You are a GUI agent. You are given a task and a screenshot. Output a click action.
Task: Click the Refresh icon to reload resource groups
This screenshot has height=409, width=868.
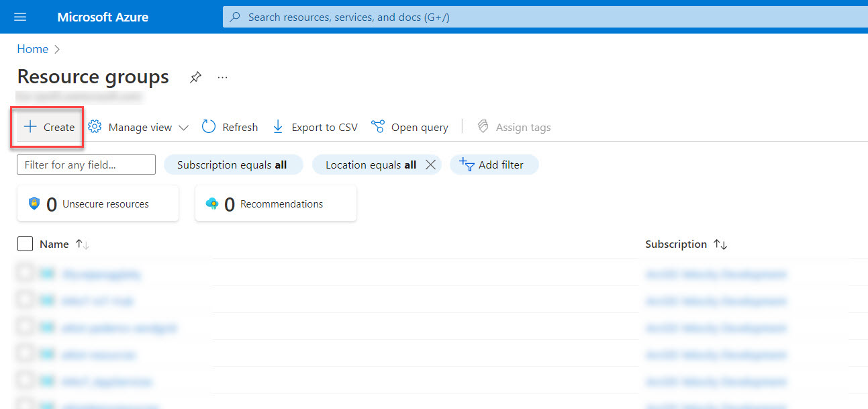pos(209,126)
